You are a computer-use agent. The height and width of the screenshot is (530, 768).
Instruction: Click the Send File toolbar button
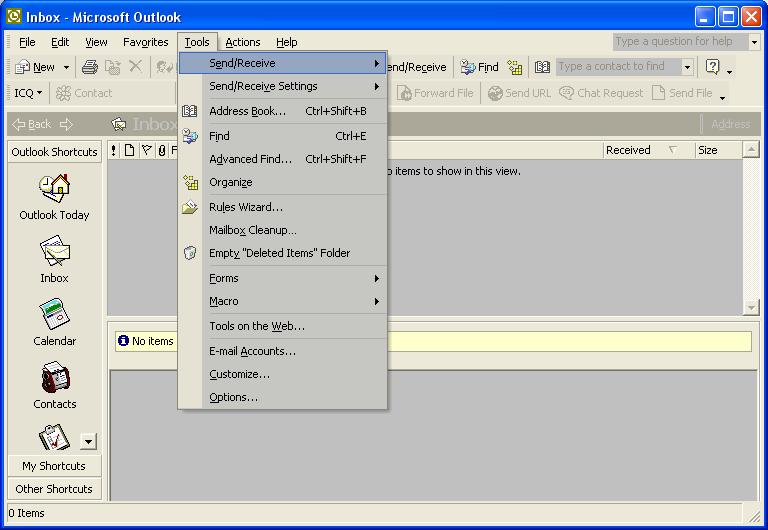point(682,93)
